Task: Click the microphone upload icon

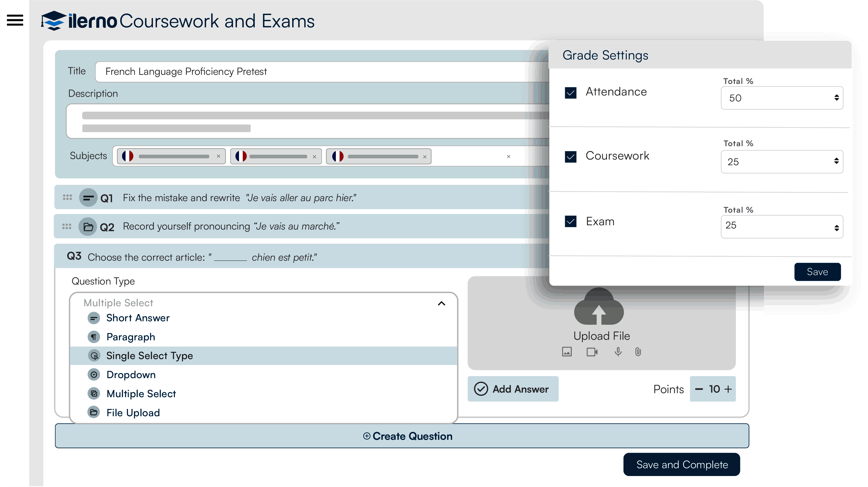Action: point(618,352)
